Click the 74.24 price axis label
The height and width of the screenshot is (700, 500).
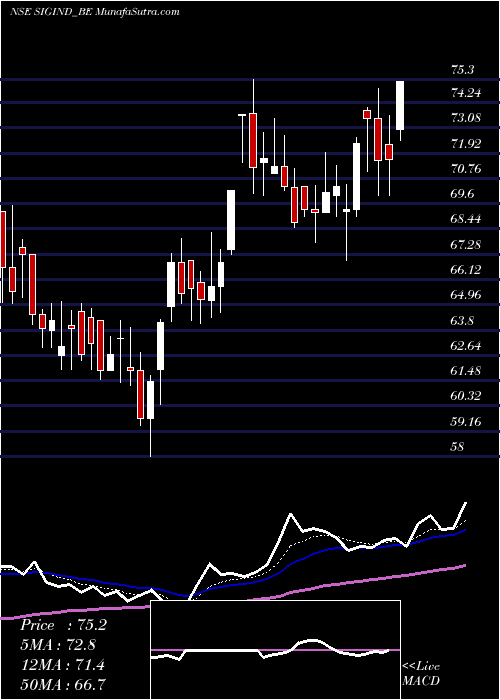pos(466,93)
